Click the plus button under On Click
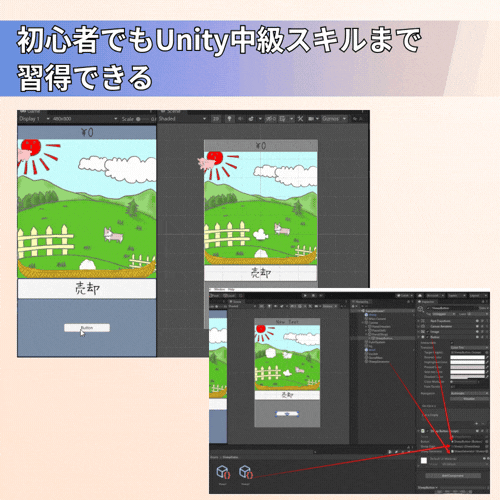Screen dimensions: 500x500 [477, 424]
